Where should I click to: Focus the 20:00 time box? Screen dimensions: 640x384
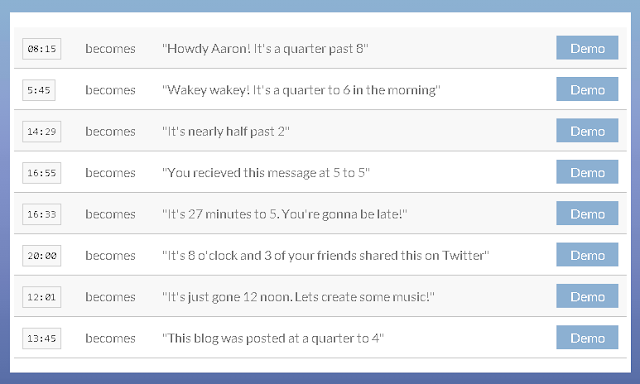tap(42, 256)
